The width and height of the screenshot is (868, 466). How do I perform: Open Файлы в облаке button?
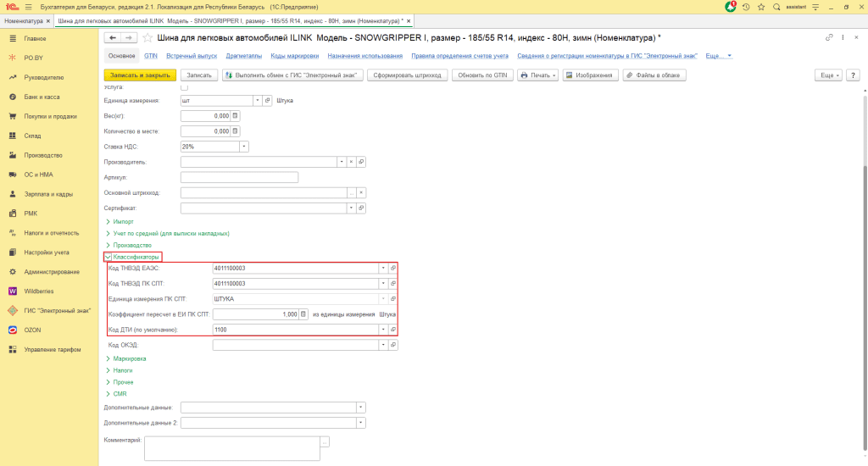654,75
